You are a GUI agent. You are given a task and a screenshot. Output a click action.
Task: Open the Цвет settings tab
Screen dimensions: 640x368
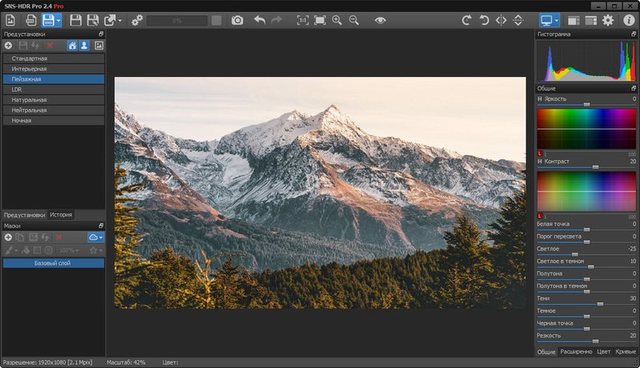[604, 352]
